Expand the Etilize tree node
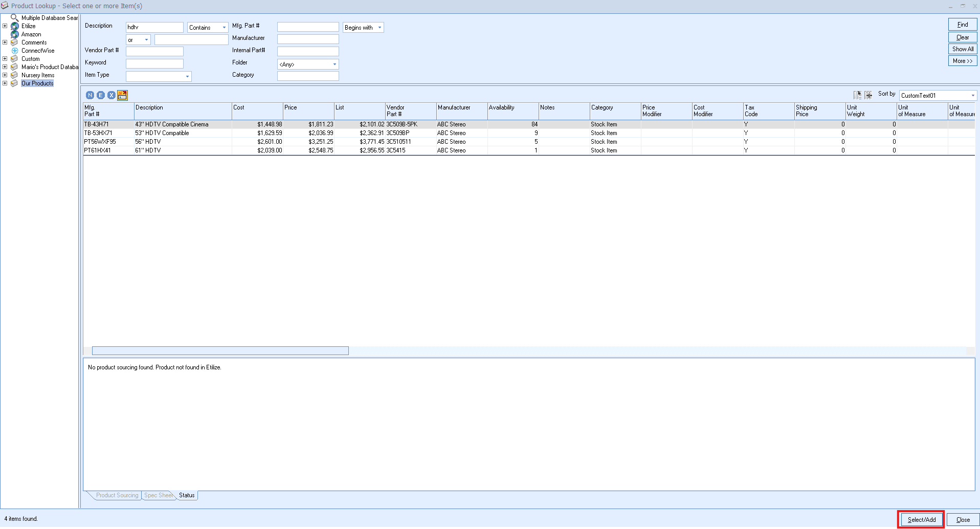The image size is (980, 529). coord(5,26)
